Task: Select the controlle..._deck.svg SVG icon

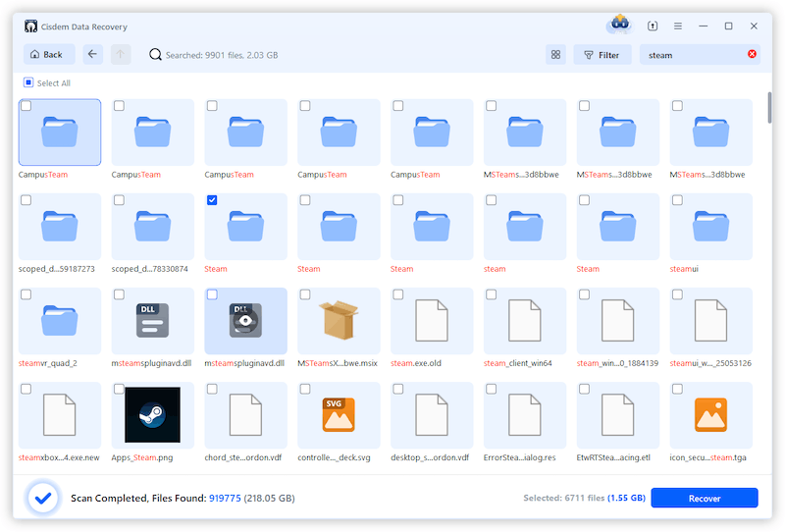Action: [339, 415]
